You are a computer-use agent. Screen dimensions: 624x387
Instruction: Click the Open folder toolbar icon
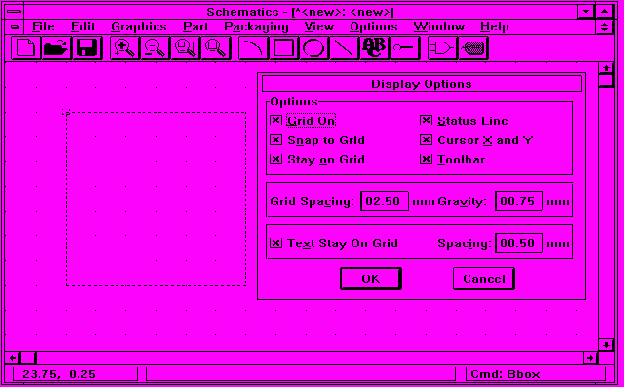point(57,48)
